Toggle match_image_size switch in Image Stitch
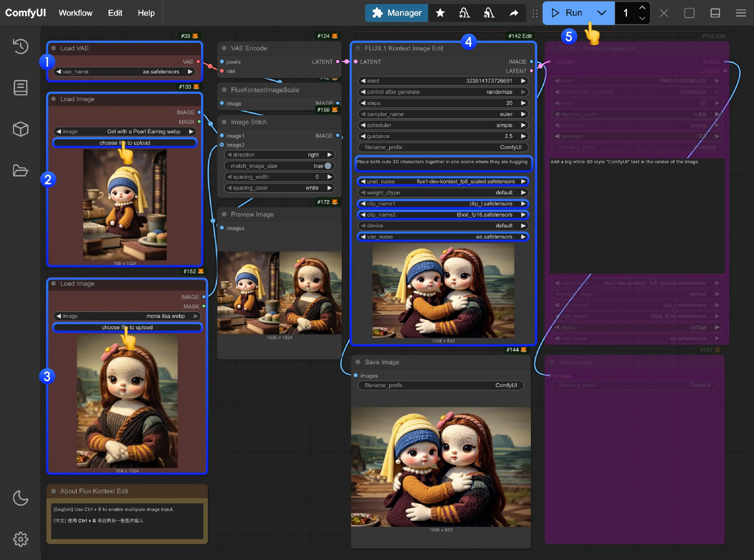754x560 pixels. (327, 166)
